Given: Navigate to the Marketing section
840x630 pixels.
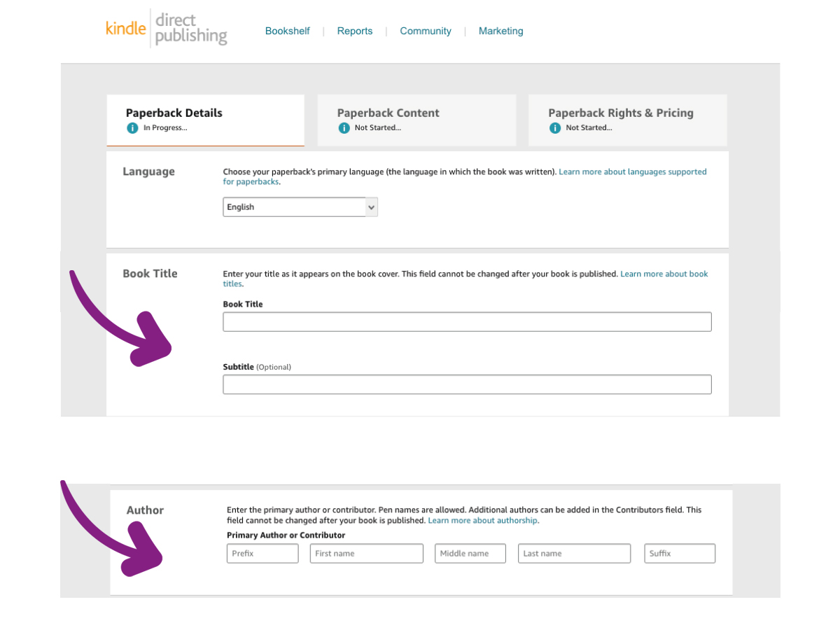Looking at the screenshot, I should (501, 31).
